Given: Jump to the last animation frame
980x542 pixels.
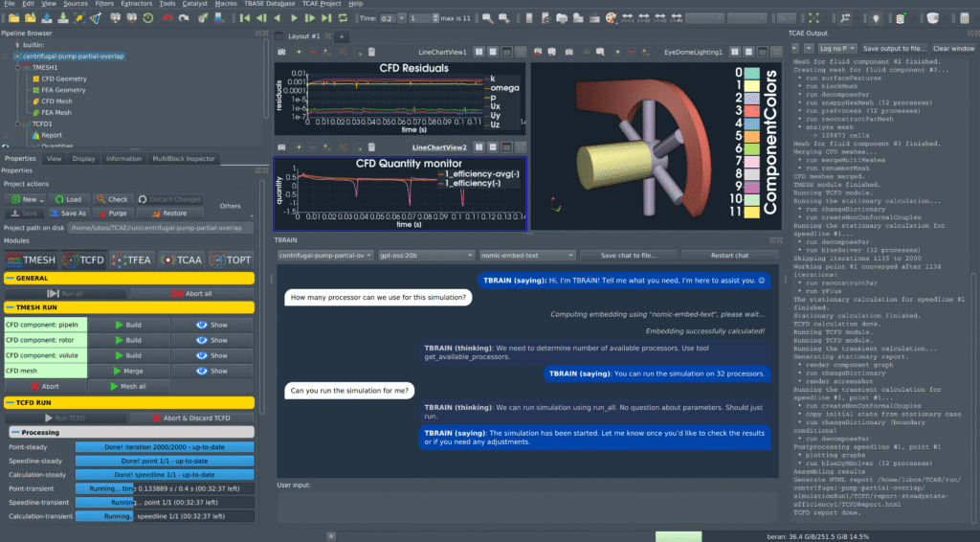Looking at the screenshot, I should [x=325, y=18].
